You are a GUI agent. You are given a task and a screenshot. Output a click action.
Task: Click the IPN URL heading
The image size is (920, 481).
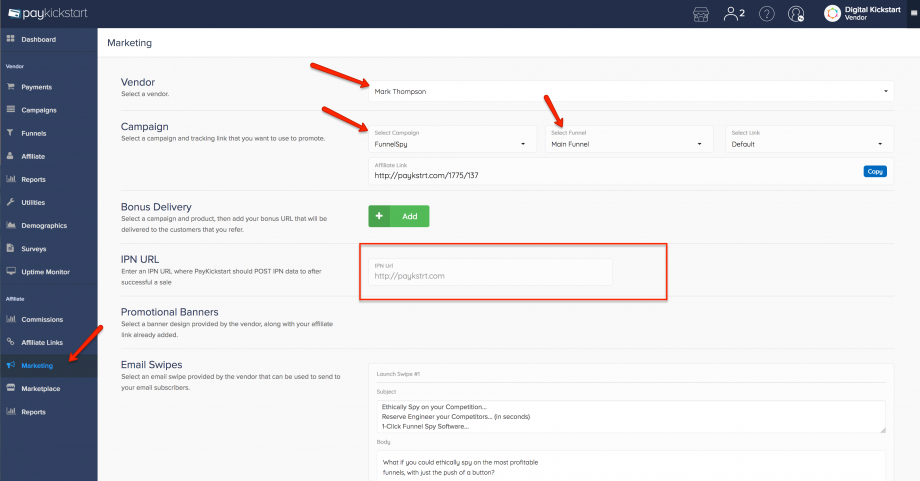(140, 259)
